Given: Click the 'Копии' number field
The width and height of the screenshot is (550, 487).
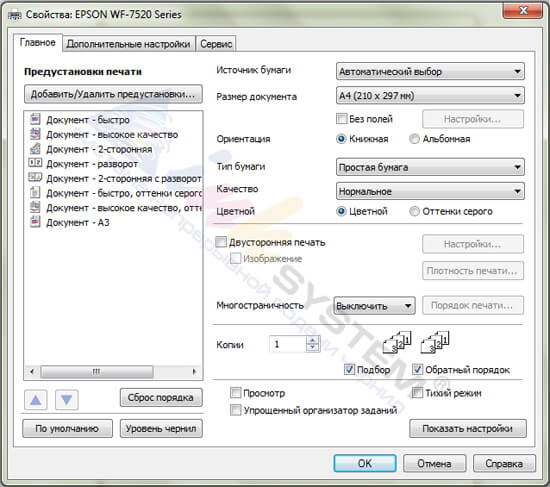Looking at the screenshot, I should coord(288,344).
